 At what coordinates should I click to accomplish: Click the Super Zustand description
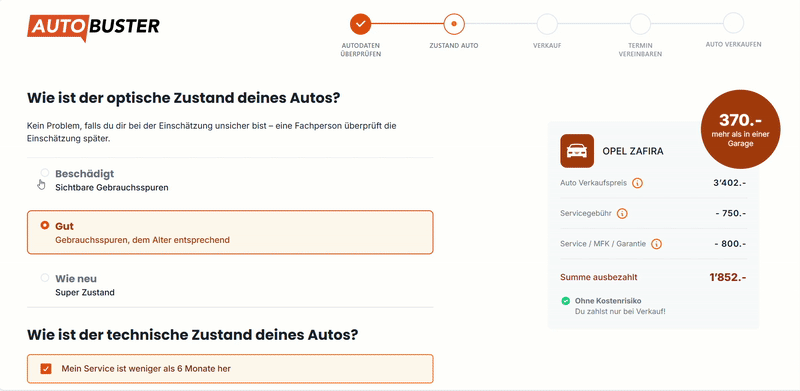click(x=85, y=293)
